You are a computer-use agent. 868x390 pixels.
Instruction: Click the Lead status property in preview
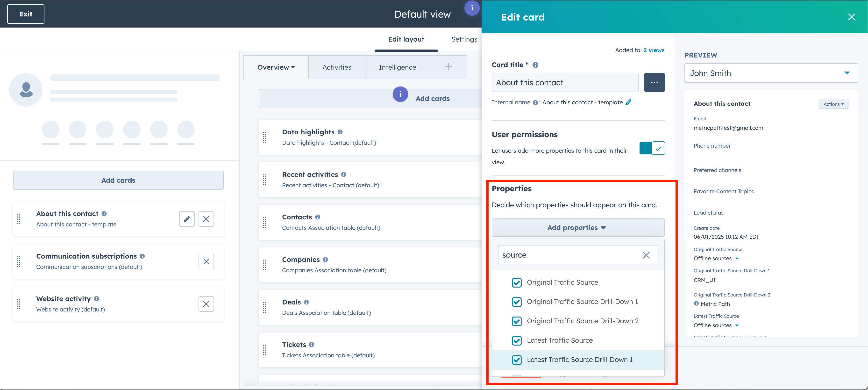click(x=708, y=213)
